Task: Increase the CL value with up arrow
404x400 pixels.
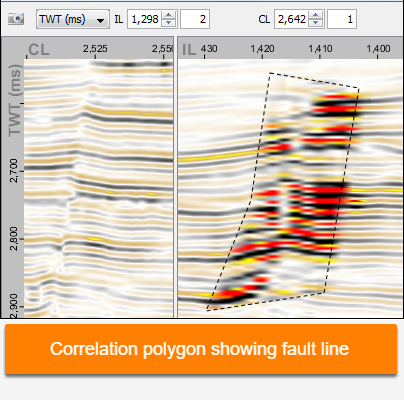Action: coord(316,15)
